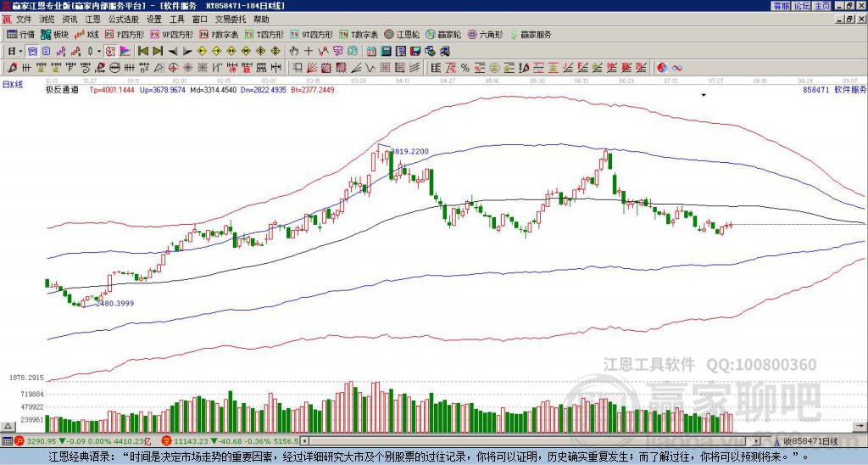Open the 公式选股 menu
This screenshot has height=465, width=868.
124,20
